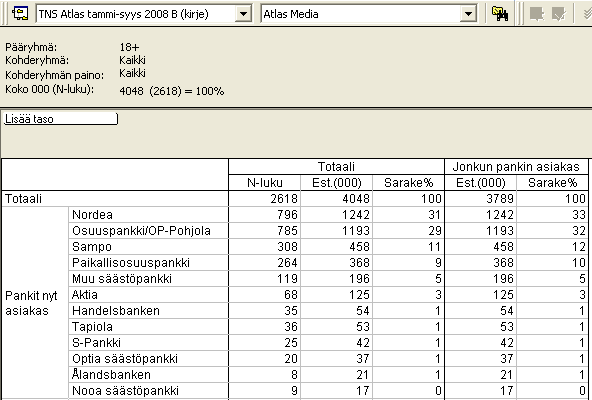Click the Kohderyhmä value Kaikki
Screen dimensions: 592x400
(132, 60)
